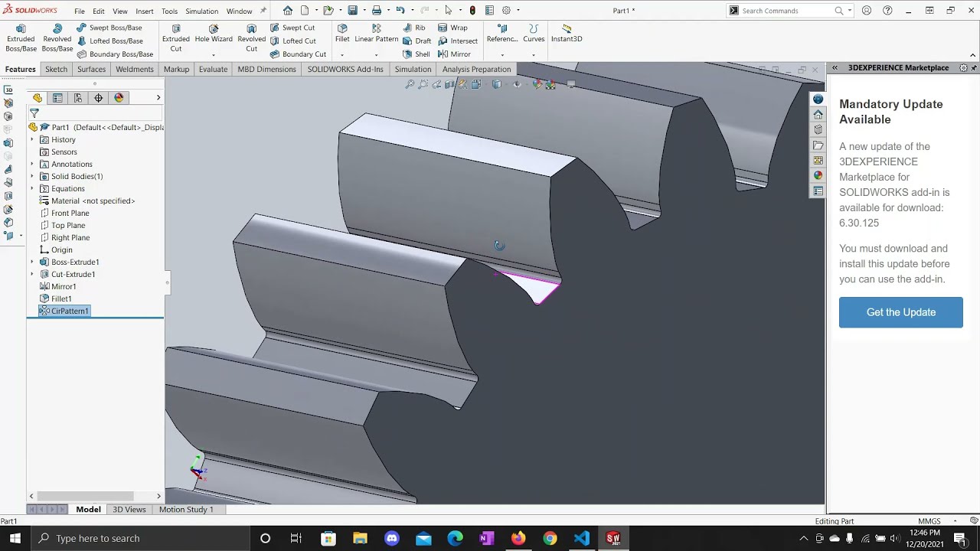
Task: Open the Fillet dropdown arrow
Action: point(342,55)
